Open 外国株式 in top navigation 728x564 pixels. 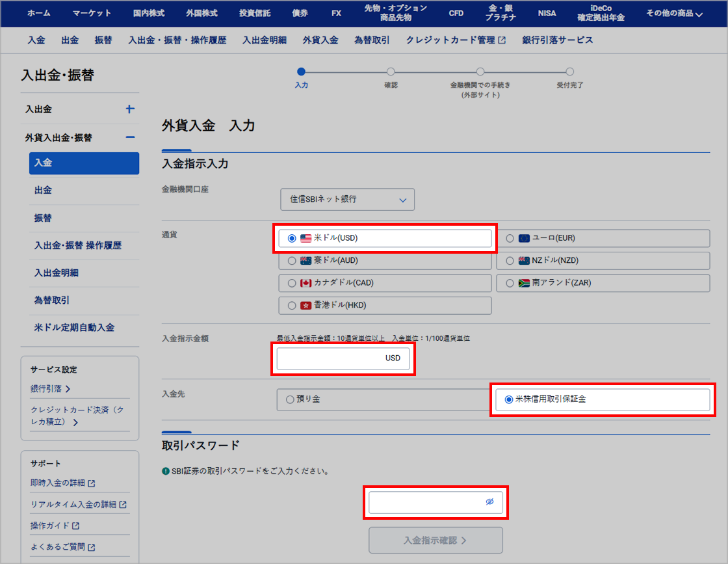pos(202,13)
